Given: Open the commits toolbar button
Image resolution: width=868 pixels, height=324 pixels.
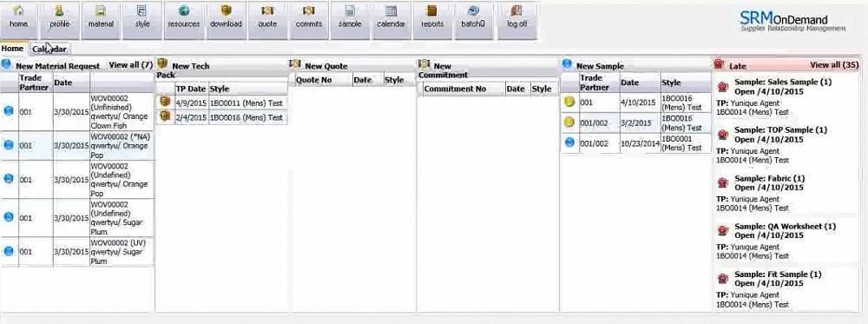Looking at the screenshot, I should coord(309,20).
